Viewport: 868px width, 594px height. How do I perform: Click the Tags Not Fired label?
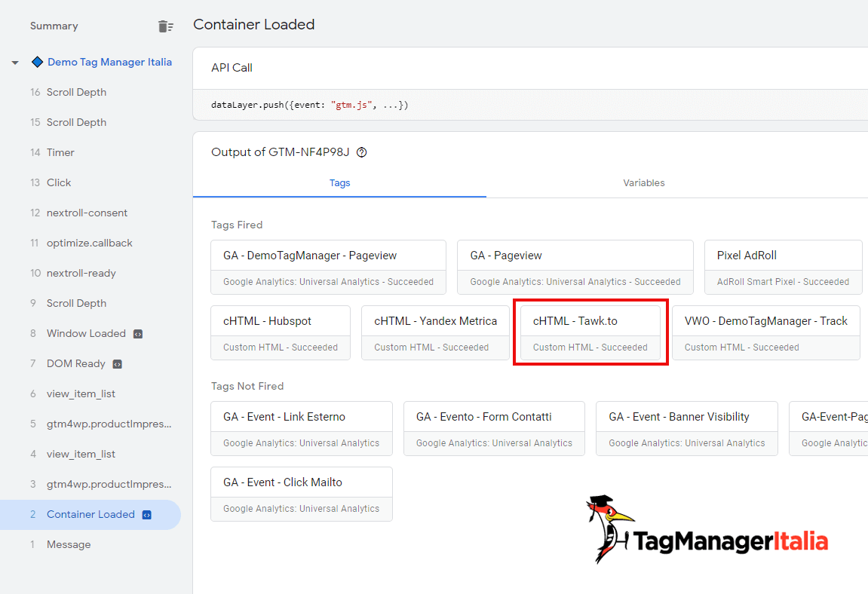[x=247, y=386]
